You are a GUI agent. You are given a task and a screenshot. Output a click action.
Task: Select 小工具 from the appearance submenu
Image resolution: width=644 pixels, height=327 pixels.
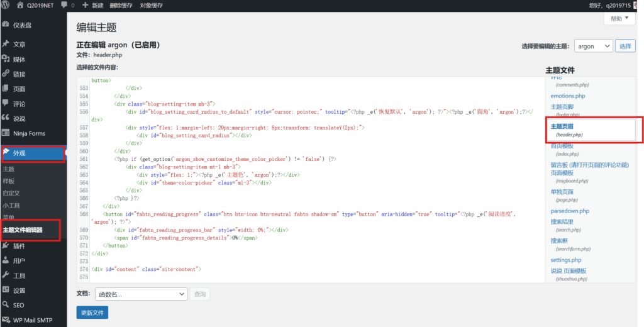11,205
